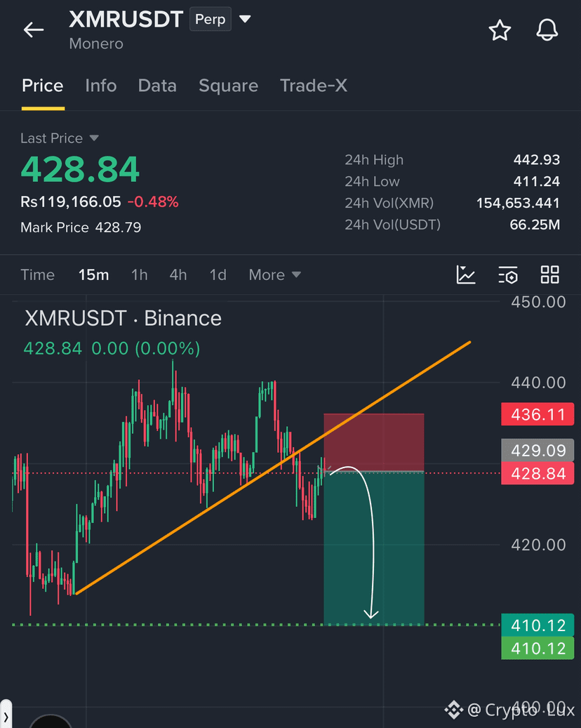Click the 24h Low value 411.24

coord(537,181)
